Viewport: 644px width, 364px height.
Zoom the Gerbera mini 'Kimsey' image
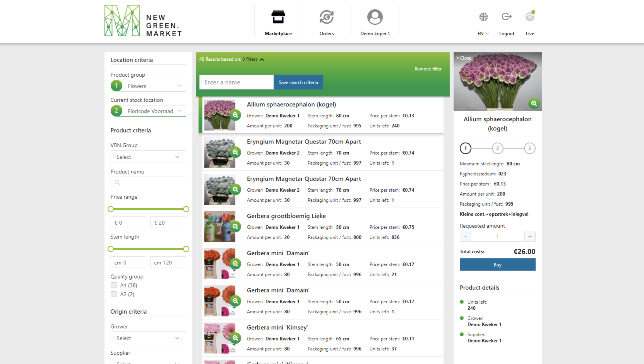pyautogui.click(x=235, y=338)
